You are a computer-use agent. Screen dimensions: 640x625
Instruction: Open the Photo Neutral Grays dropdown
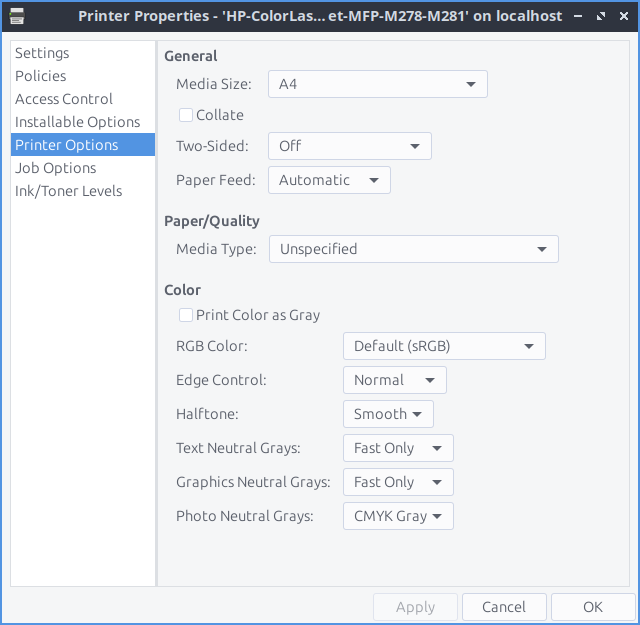(x=397, y=516)
